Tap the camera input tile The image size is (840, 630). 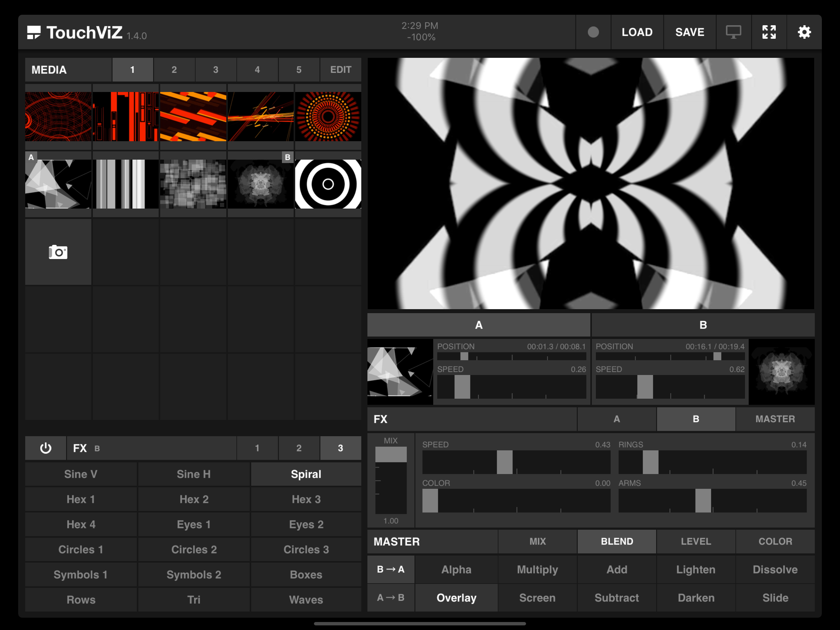click(x=58, y=252)
